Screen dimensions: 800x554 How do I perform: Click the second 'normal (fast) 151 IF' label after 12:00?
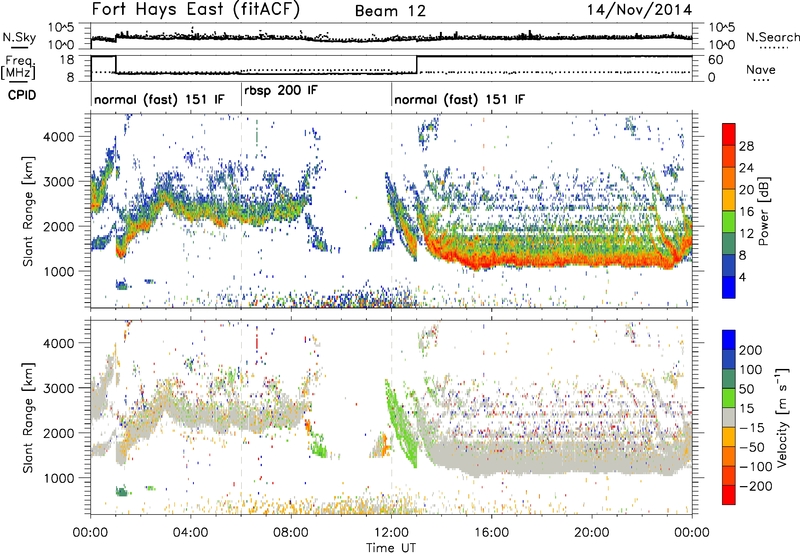tap(459, 99)
